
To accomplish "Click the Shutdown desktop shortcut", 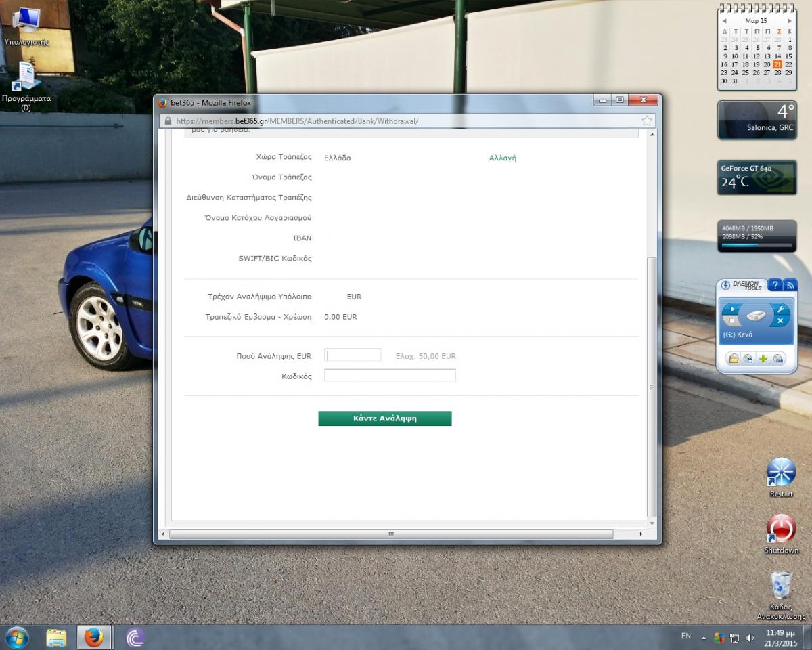I will [781, 534].
